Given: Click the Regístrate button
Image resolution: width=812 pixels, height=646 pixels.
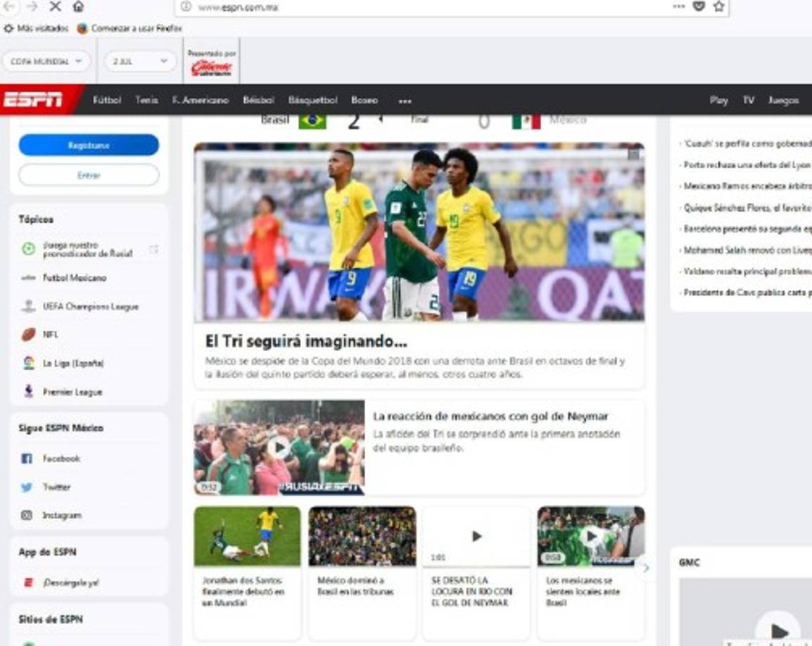Looking at the screenshot, I should coord(89,145).
